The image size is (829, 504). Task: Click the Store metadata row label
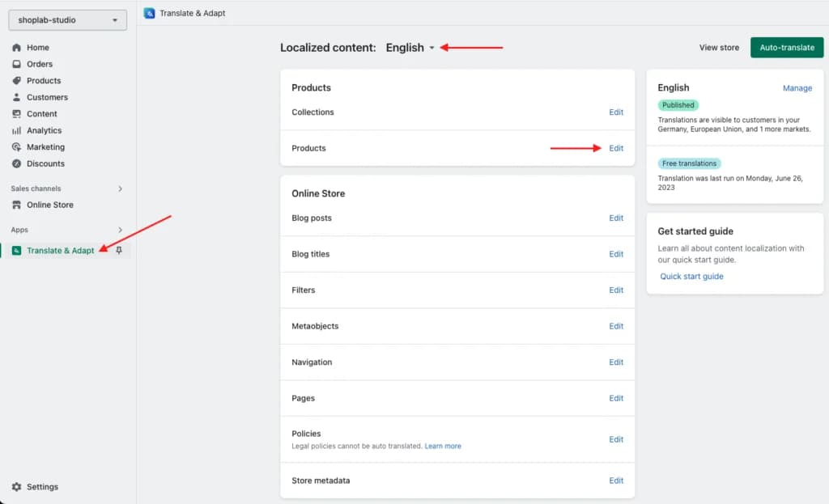click(321, 481)
